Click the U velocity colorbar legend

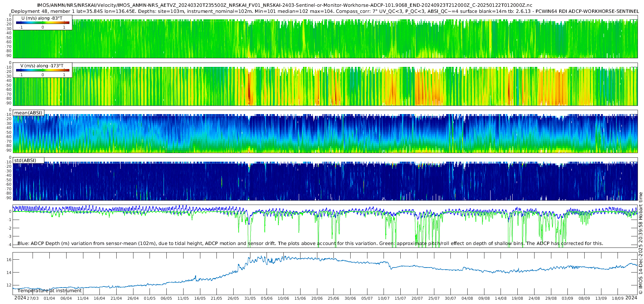pos(43,23)
